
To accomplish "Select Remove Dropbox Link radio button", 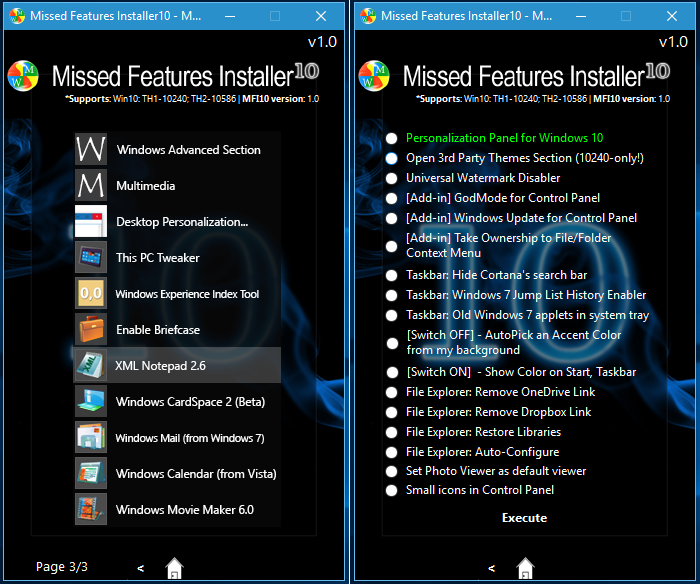I will (x=392, y=412).
